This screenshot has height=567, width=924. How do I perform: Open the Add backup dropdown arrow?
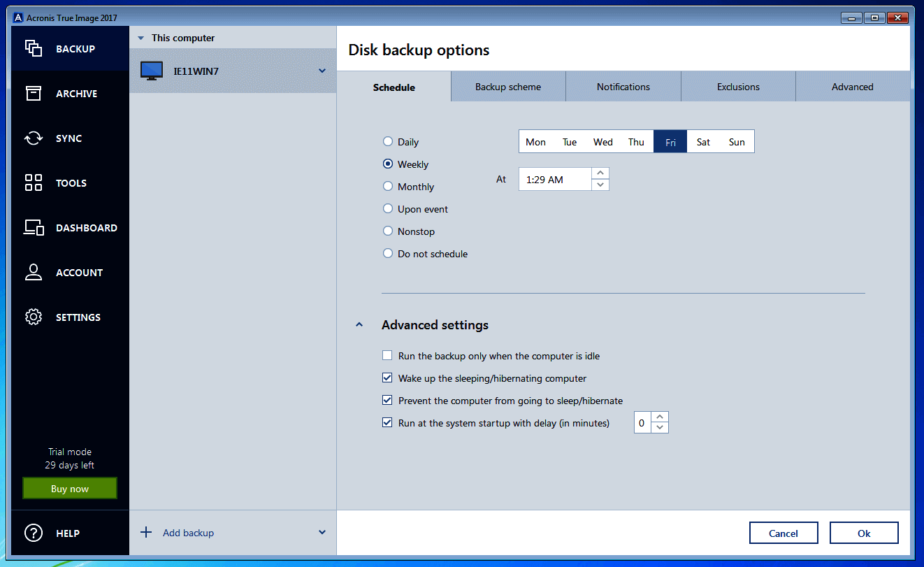coord(322,533)
